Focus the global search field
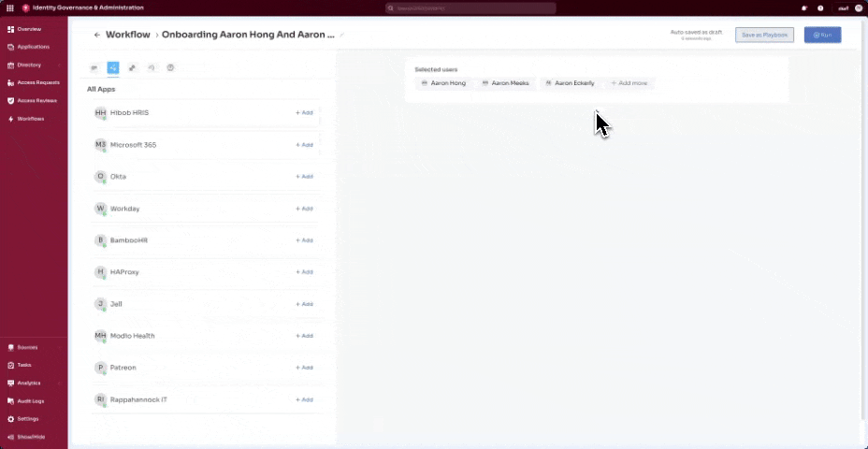This screenshot has width=868, height=449. point(470,8)
